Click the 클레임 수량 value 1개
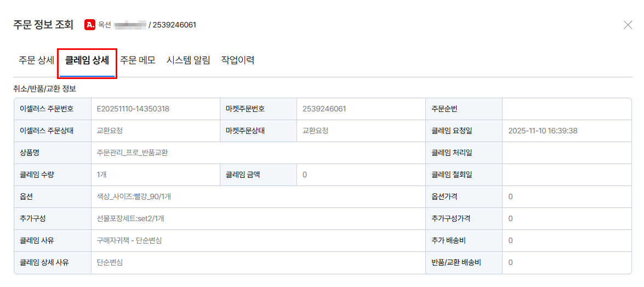The height and width of the screenshot is (287, 644). [102, 175]
